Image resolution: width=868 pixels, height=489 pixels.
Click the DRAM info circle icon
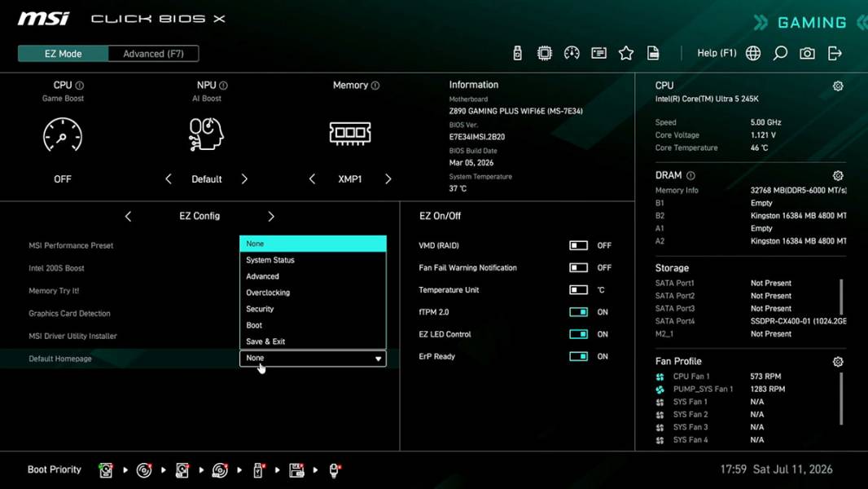coord(690,175)
